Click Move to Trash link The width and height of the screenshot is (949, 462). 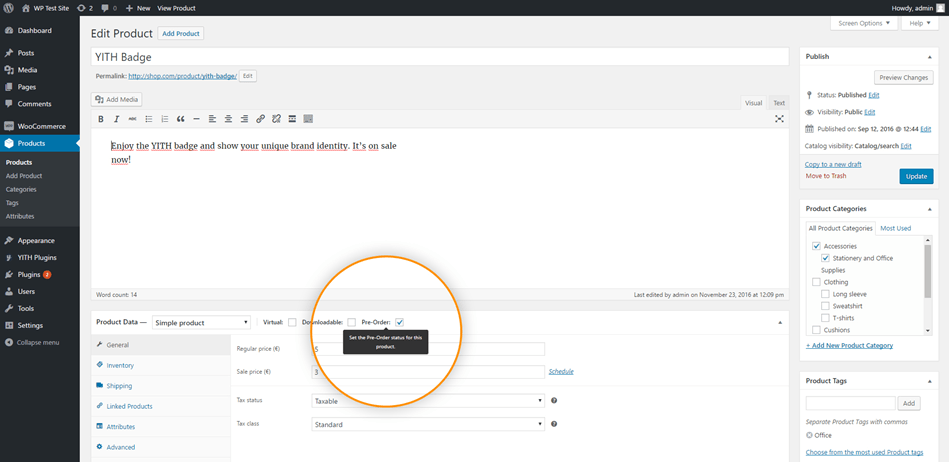point(826,176)
